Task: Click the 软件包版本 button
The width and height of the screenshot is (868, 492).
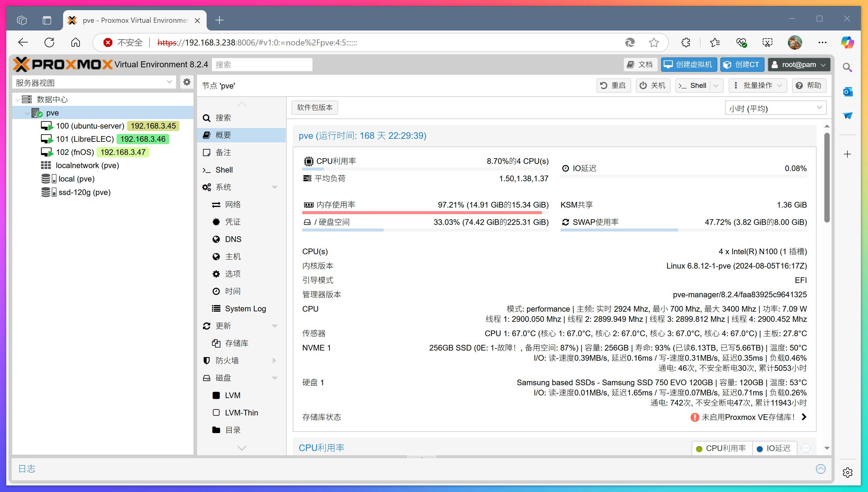Action: point(315,107)
